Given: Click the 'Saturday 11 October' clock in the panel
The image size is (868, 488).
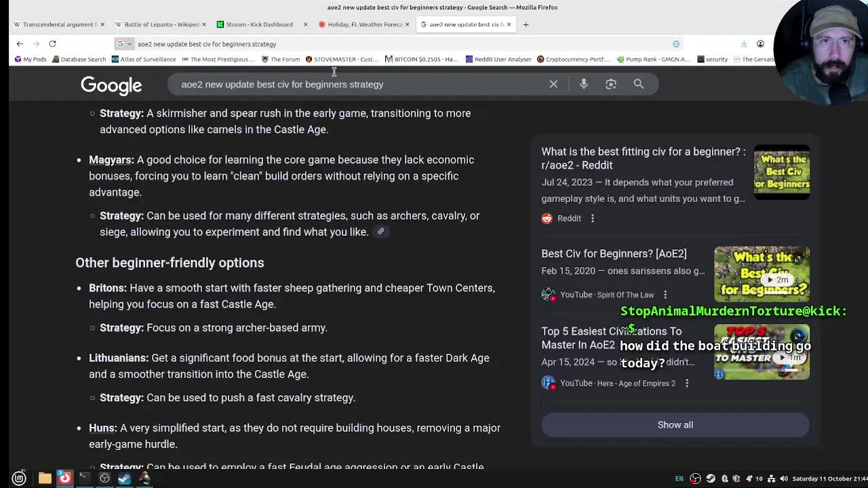Looking at the screenshot, I should point(831,479).
